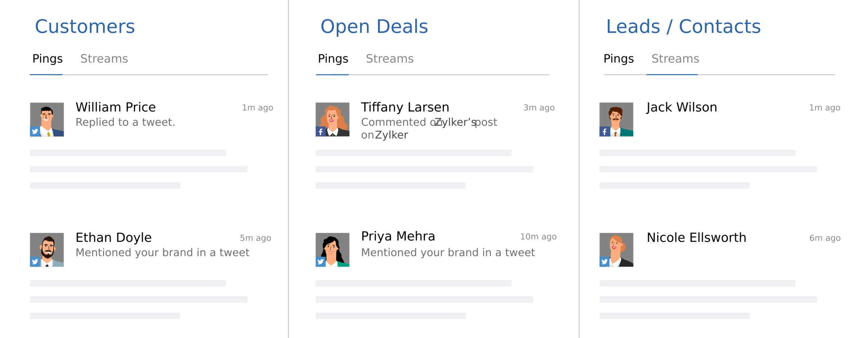
Task: Switch to Streams tab under Customers
Action: point(104,59)
